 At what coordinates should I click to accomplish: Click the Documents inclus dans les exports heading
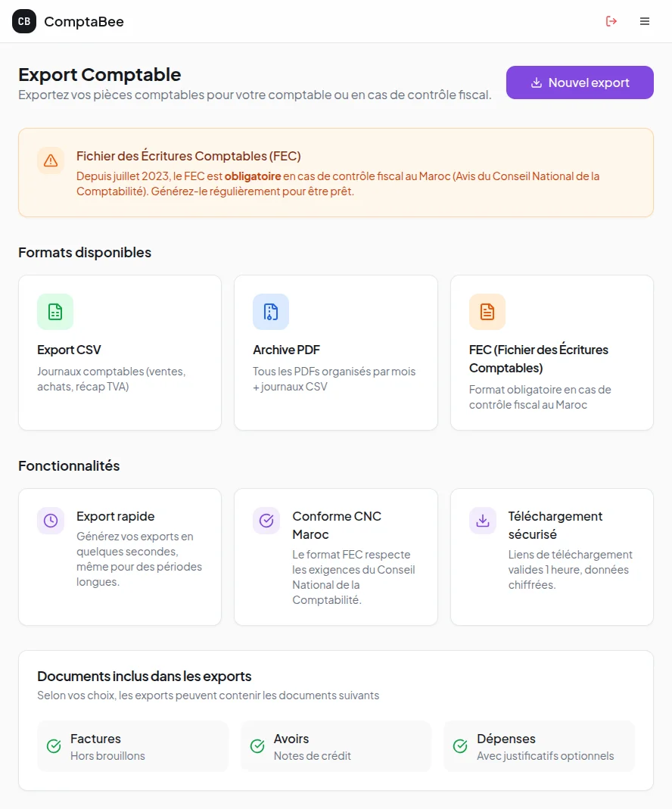click(x=144, y=677)
